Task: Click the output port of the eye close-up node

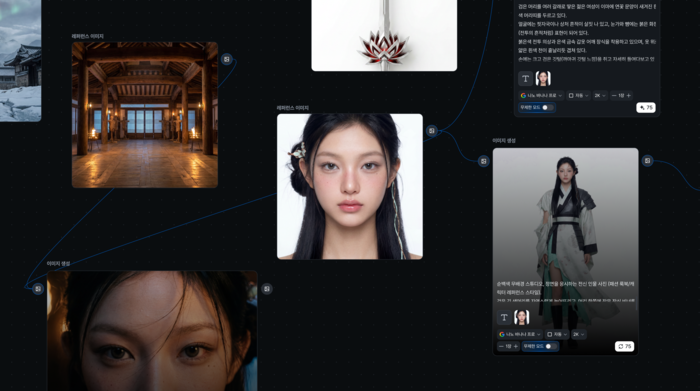Action: click(x=267, y=289)
